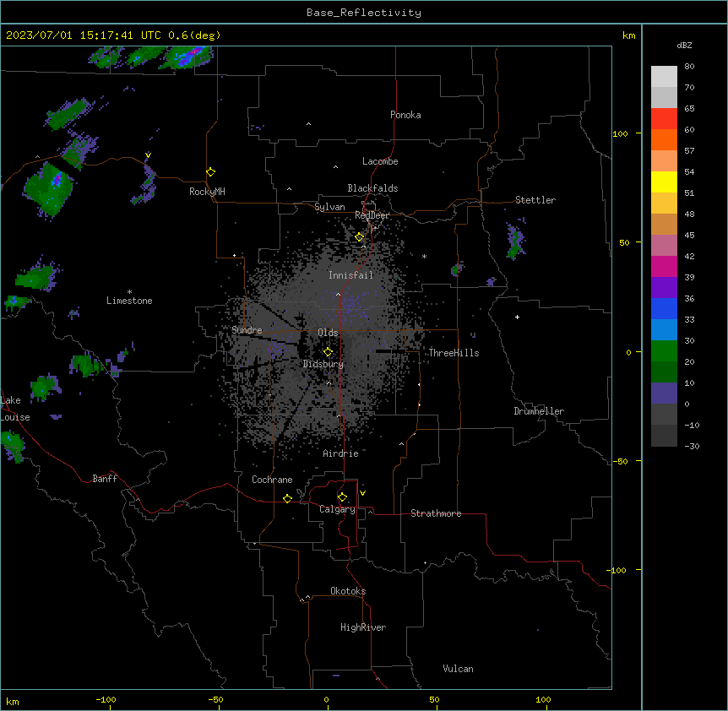Screen dimensions: 728x711
Task: Click the green 30 dBZ legend color
Action: click(x=664, y=351)
